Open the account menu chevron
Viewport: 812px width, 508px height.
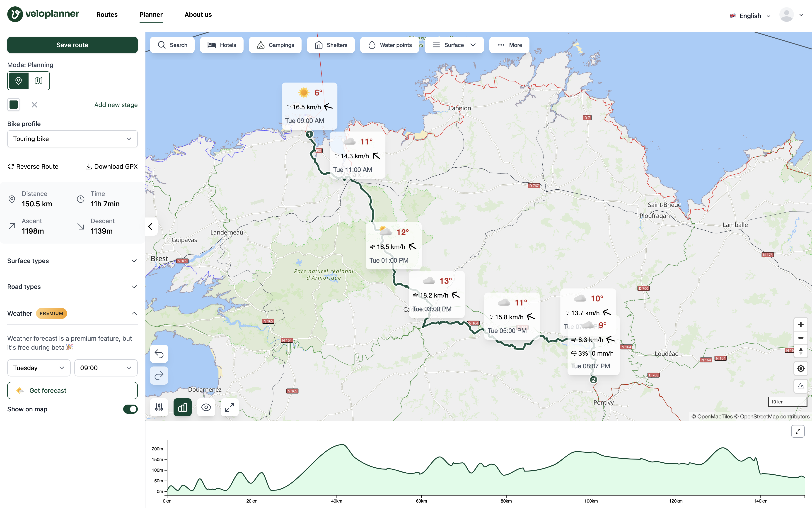pyautogui.click(x=801, y=15)
